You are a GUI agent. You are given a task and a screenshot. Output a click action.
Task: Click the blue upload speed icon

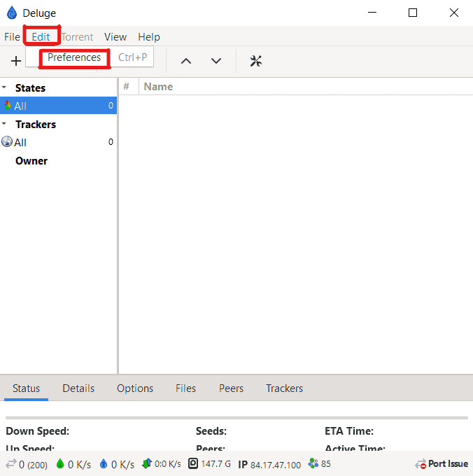coord(103,464)
